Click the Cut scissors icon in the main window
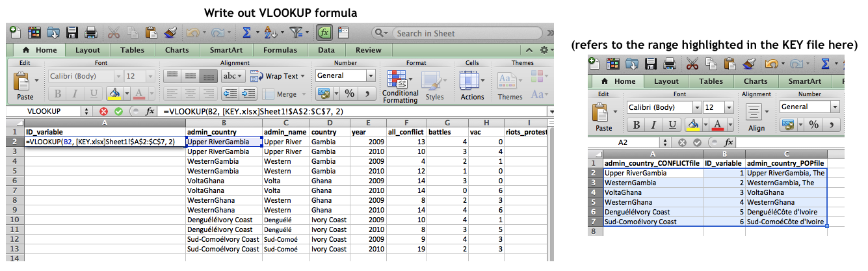868x271 pixels. click(x=114, y=32)
